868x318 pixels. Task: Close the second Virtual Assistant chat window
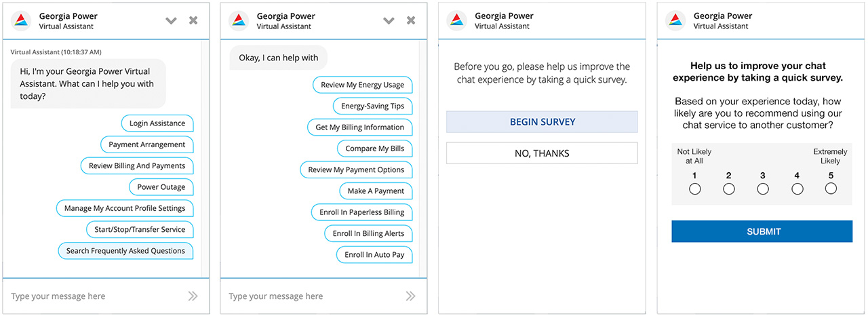point(410,20)
